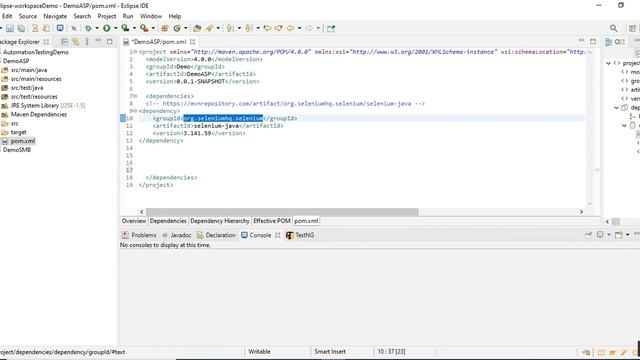
Task: Click the New Java Package icon
Action: pyautogui.click(x=165, y=28)
